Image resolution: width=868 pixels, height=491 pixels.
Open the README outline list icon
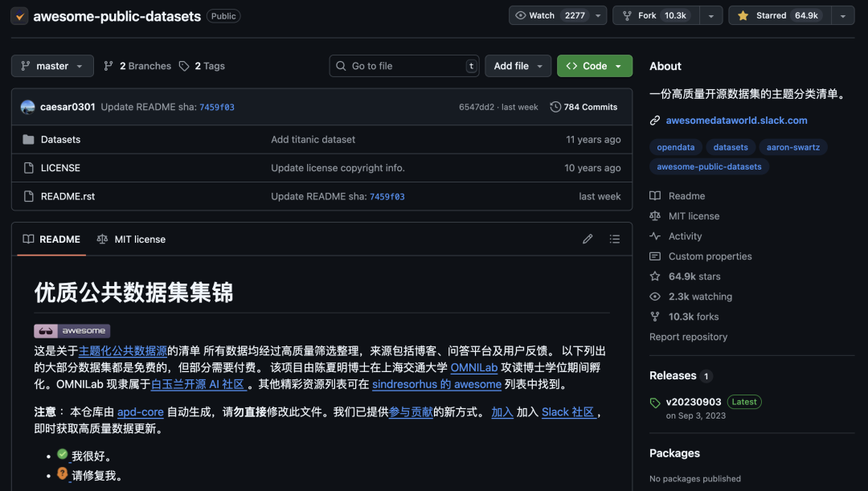(x=615, y=239)
